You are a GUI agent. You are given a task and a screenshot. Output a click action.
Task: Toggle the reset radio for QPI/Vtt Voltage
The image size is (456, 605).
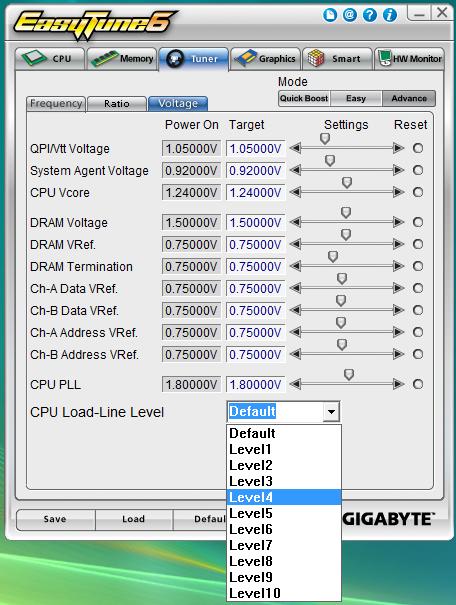pyautogui.click(x=418, y=148)
